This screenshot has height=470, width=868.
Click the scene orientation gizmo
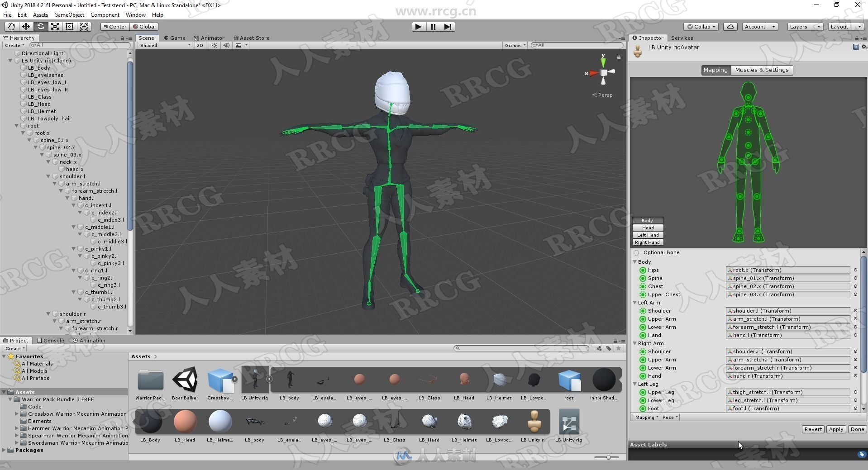[603, 72]
